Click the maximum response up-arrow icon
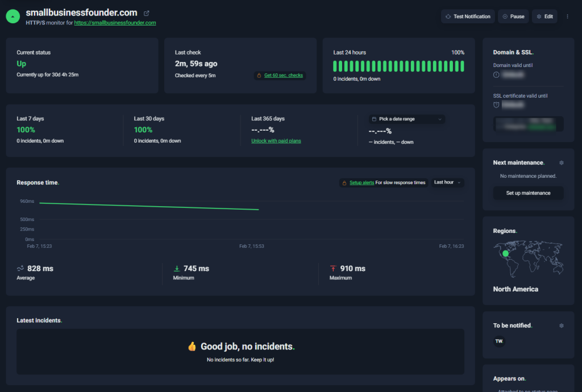This screenshot has height=392, width=582. pyautogui.click(x=333, y=268)
